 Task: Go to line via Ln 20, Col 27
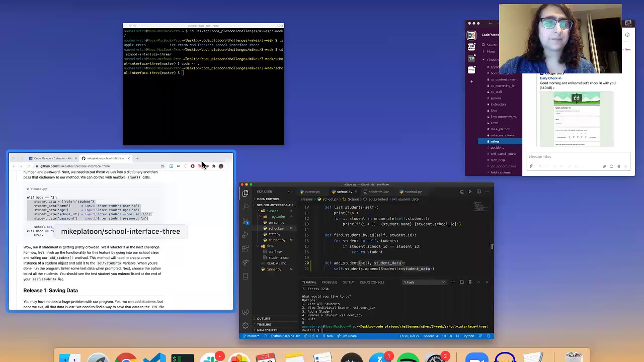pos(410,336)
